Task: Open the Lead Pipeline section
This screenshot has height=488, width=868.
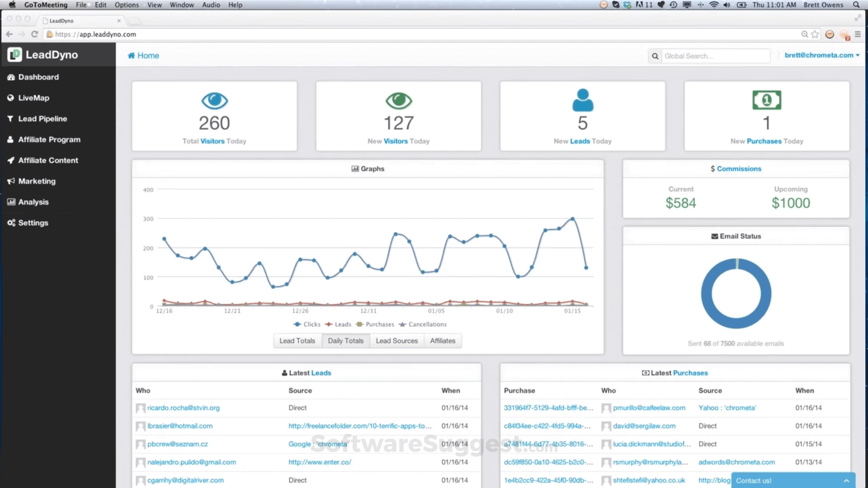Action: [x=42, y=118]
